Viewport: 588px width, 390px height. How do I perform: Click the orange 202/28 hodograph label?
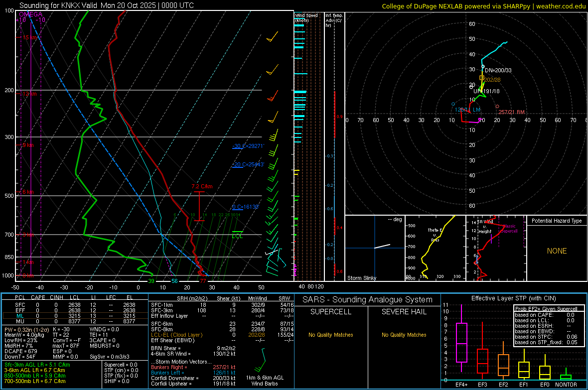tap(492, 80)
